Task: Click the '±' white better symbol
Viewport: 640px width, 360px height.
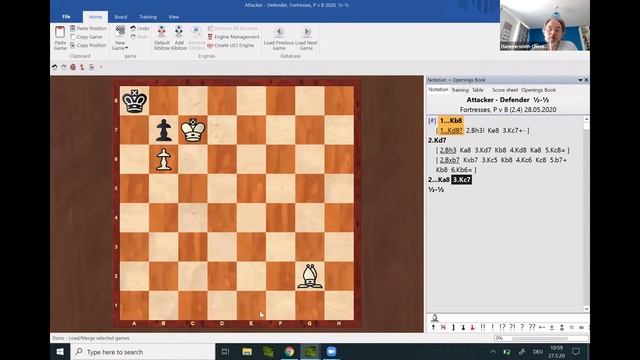Action: click(552, 327)
